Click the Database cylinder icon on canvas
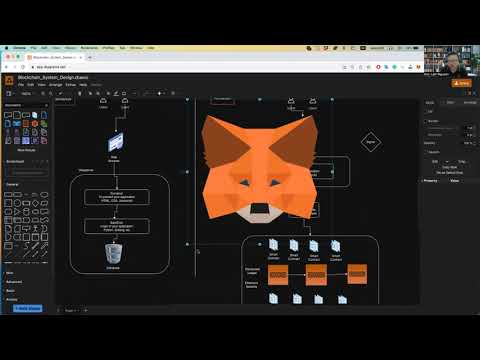Image resolution: width=480 pixels, height=360 pixels. pyautogui.click(x=113, y=254)
